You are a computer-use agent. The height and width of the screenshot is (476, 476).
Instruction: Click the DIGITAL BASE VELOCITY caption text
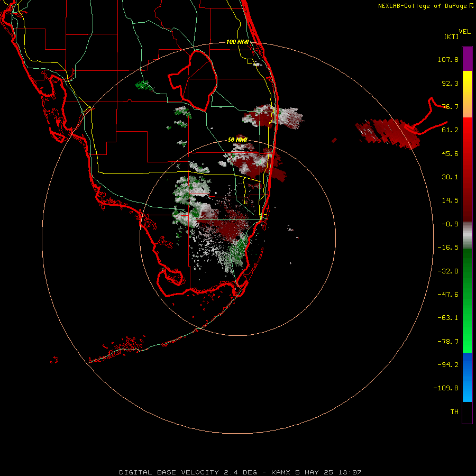169,472
